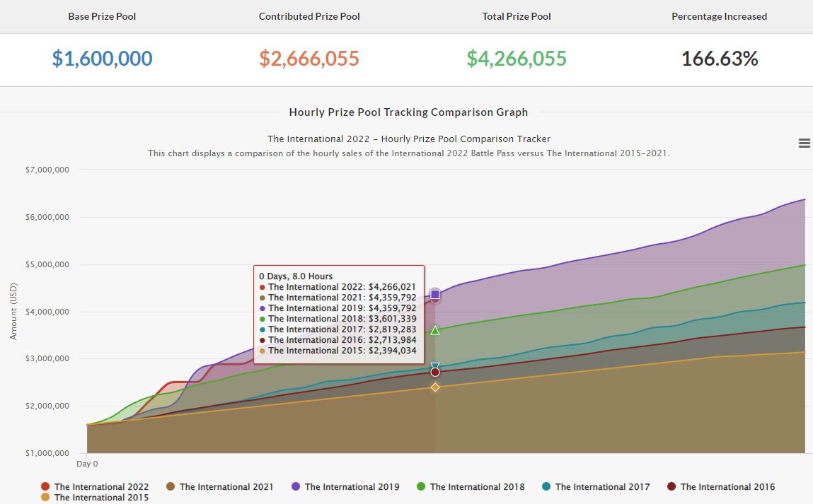Click the Day 0 x-axis label

click(x=87, y=464)
